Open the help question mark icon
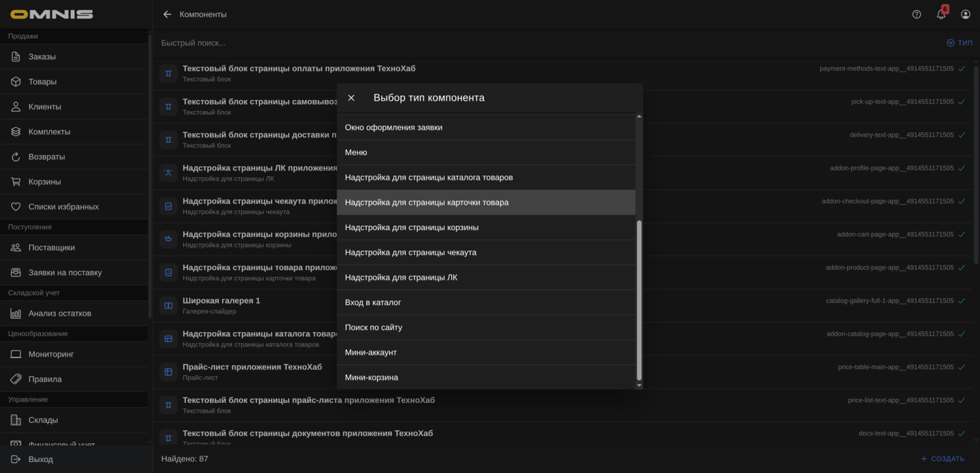The image size is (980, 473). (x=917, y=14)
